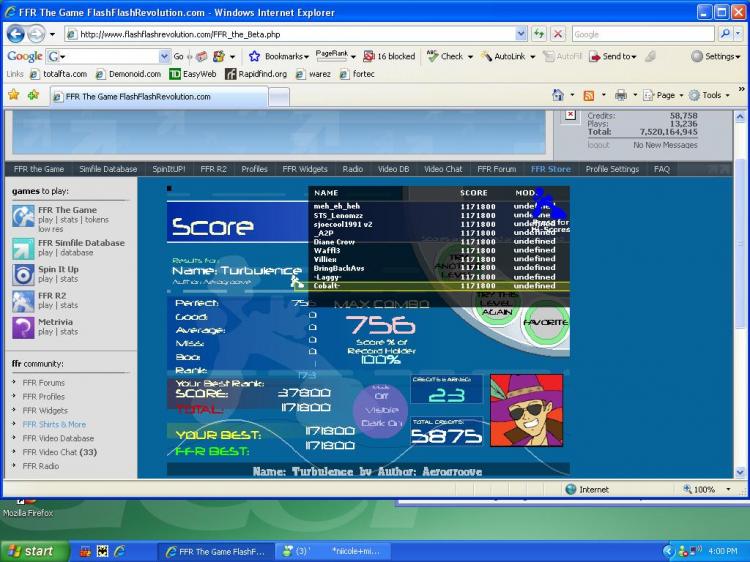Image resolution: width=750 pixels, height=562 pixels.
Task: Open the FFR Forum navigation tab
Action: pyautogui.click(x=496, y=169)
